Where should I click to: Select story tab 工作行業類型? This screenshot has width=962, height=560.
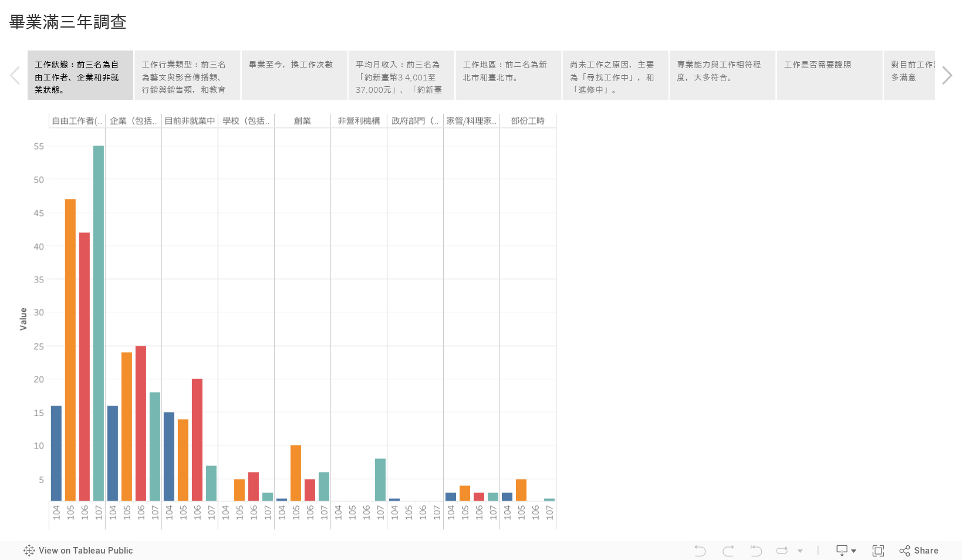coord(187,75)
